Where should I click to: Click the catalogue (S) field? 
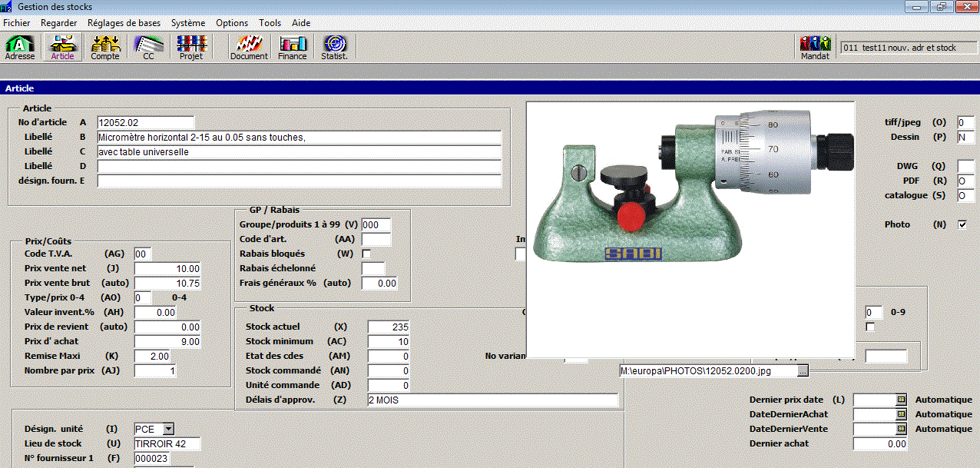click(x=965, y=195)
